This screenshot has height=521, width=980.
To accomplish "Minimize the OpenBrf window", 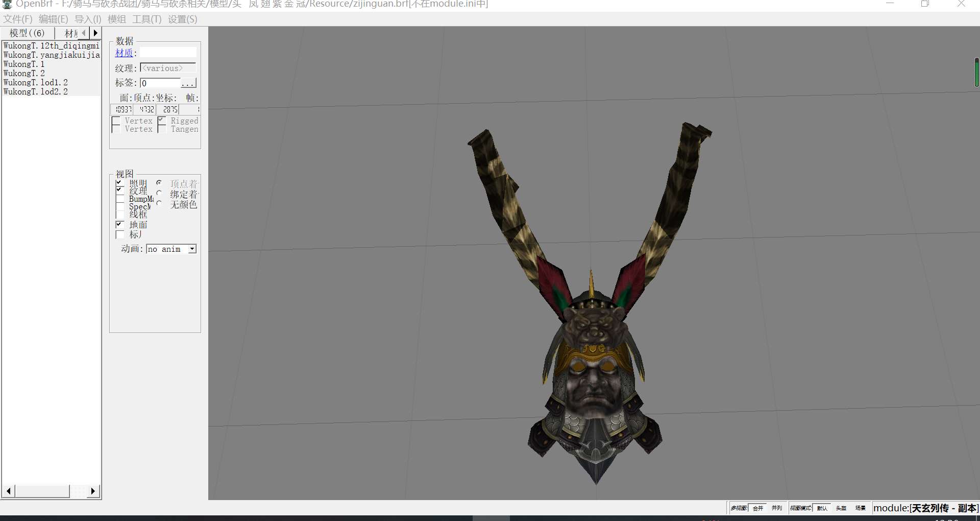I will pos(890,4).
